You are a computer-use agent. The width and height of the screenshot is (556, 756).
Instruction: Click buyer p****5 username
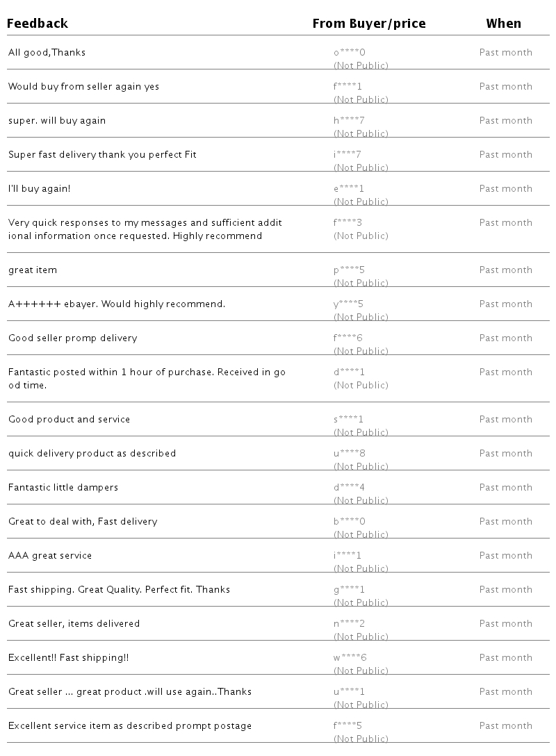pos(349,270)
